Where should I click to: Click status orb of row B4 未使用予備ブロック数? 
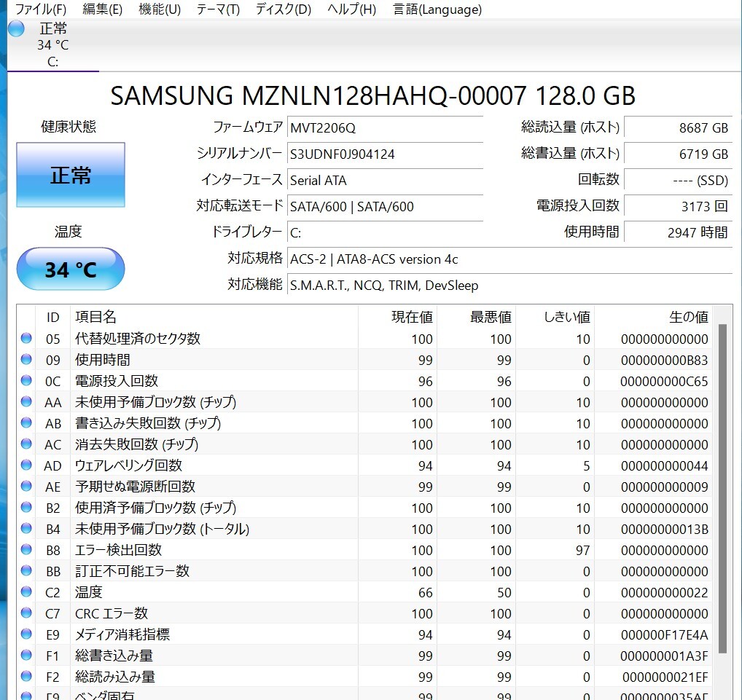tap(26, 528)
